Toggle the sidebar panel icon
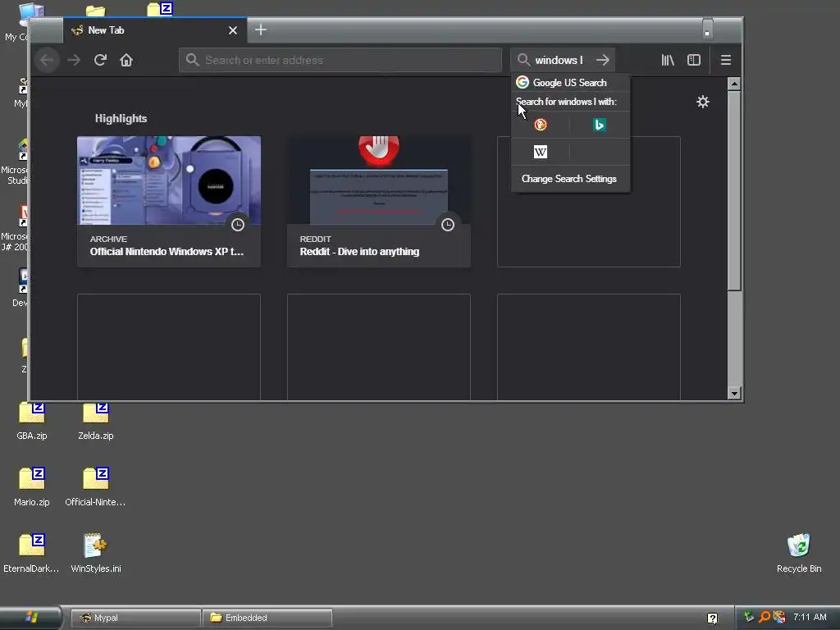The width and height of the screenshot is (840, 630). click(694, 60)
